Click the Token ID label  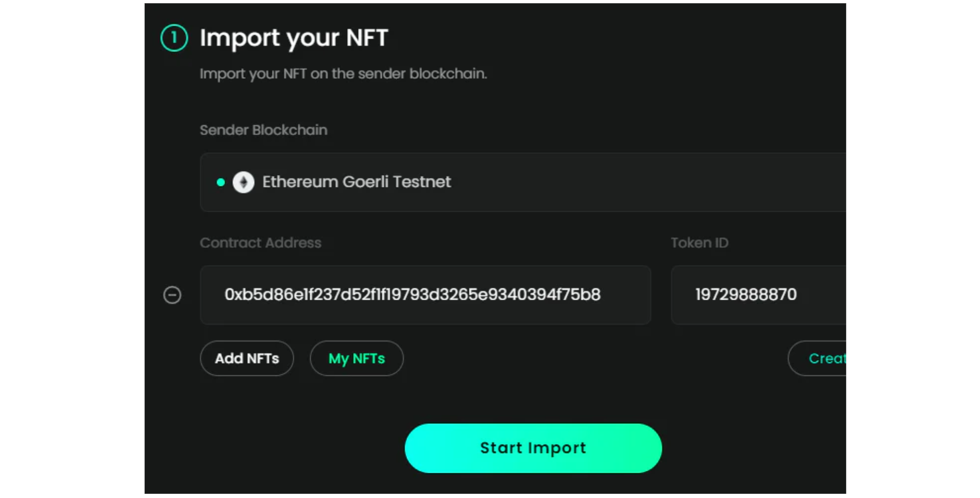pyautogui.click(x=699, y=243)
